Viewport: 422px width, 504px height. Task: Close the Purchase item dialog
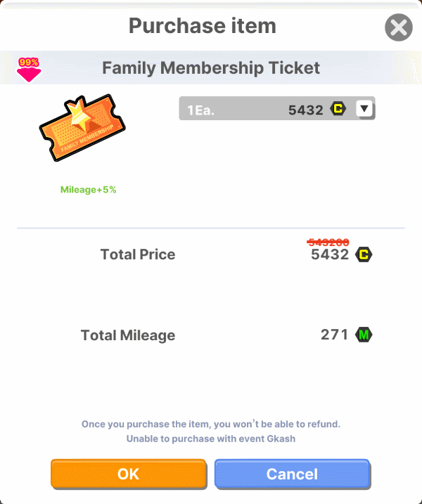398,28
